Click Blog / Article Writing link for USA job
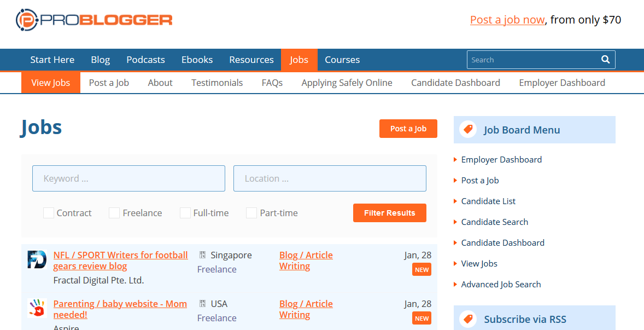Screen dimensions: 644x330 (306, 309)
